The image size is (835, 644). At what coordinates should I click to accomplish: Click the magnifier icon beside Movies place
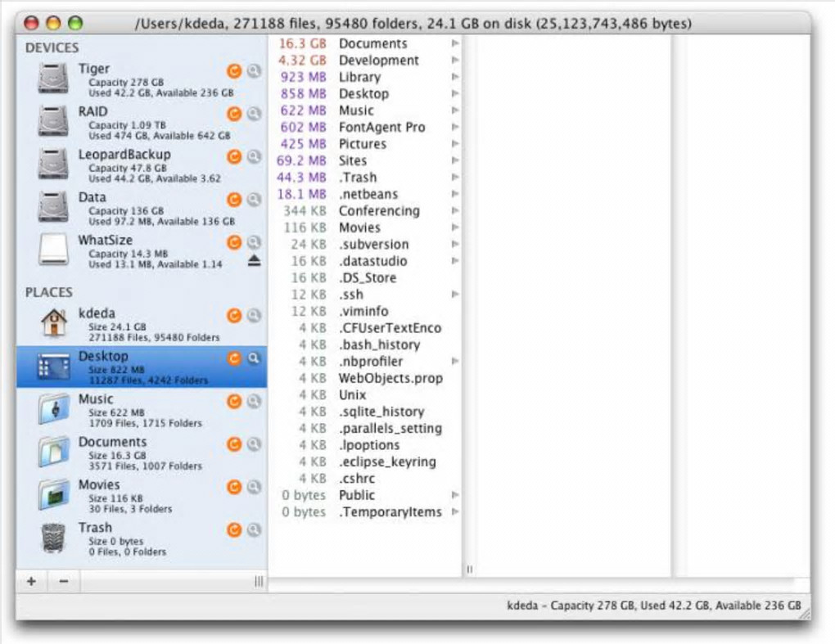click(x=255, y=487)
